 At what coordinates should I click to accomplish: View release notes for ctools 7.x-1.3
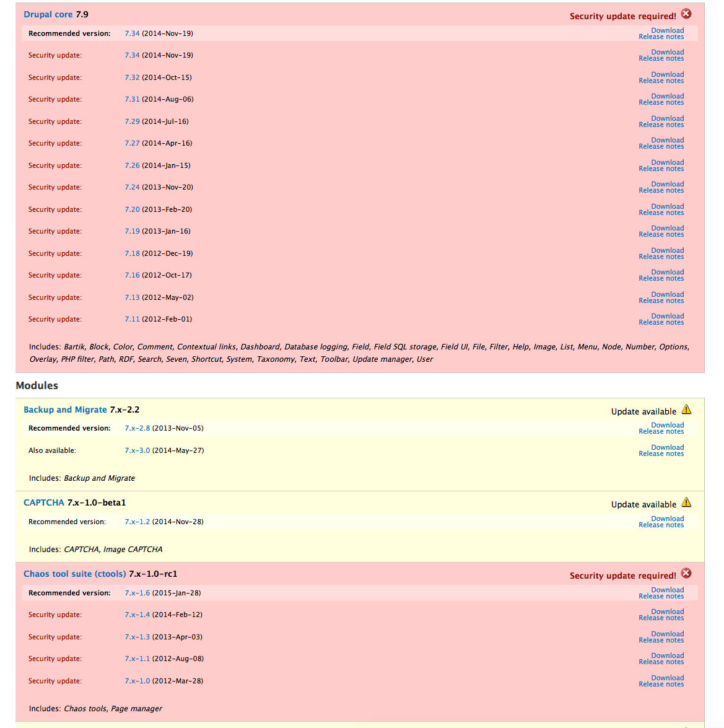(x=661, y=640)
